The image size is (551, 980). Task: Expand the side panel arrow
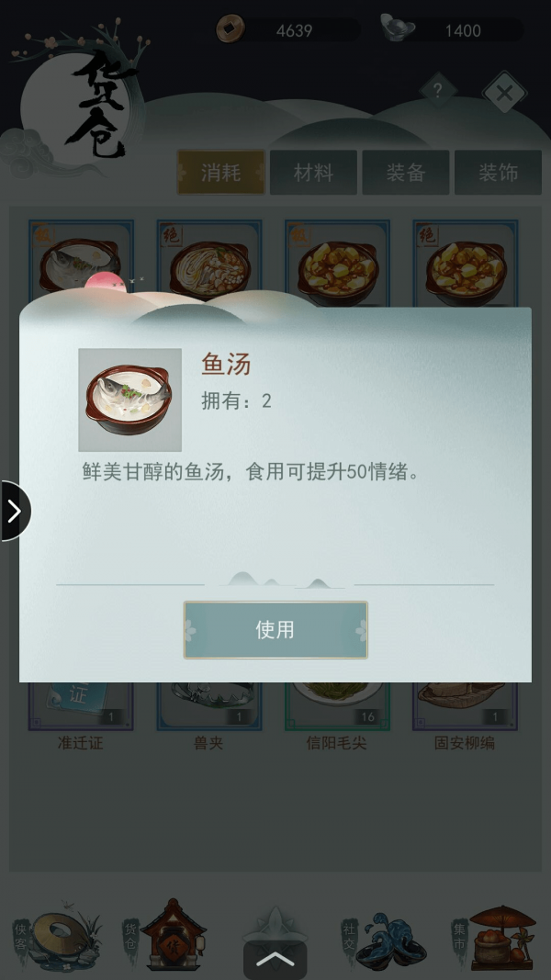click(15, 512)
